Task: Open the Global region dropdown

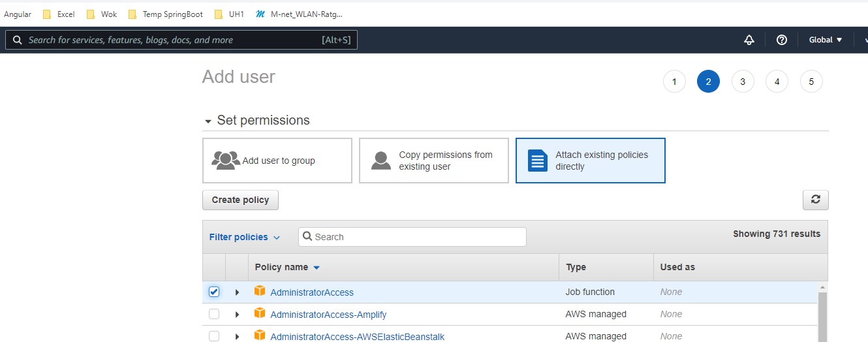Action: coord(826,40)
